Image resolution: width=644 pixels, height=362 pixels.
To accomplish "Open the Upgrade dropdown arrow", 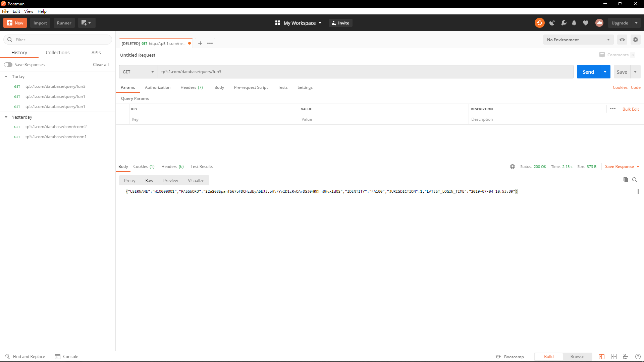I will [636, 23].
